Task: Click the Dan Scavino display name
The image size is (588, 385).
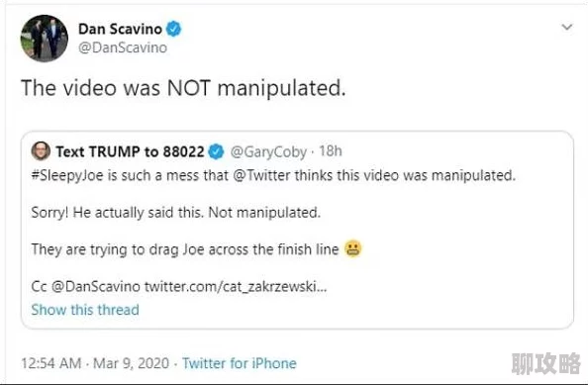Action: (x=120, y=29)
